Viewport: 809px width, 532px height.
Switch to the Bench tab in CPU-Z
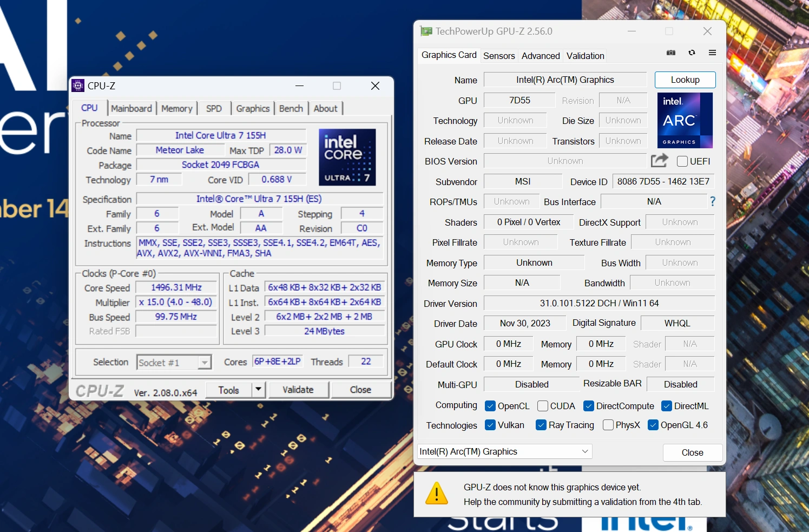(291, 108)
